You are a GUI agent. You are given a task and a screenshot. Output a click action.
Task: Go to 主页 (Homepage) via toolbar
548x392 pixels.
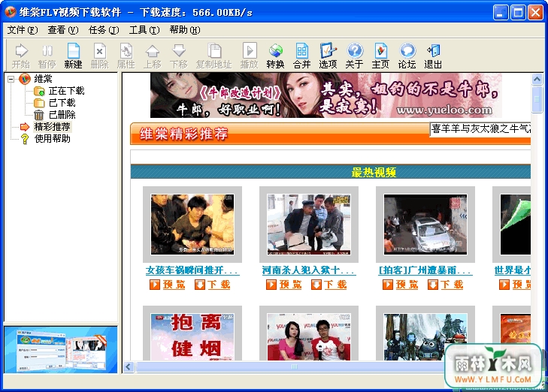[380, 56]
